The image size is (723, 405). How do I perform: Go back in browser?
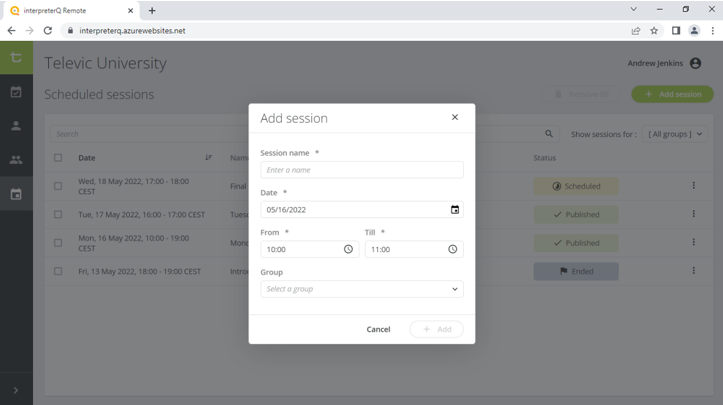pyautogui.click(x=12, y=30)
